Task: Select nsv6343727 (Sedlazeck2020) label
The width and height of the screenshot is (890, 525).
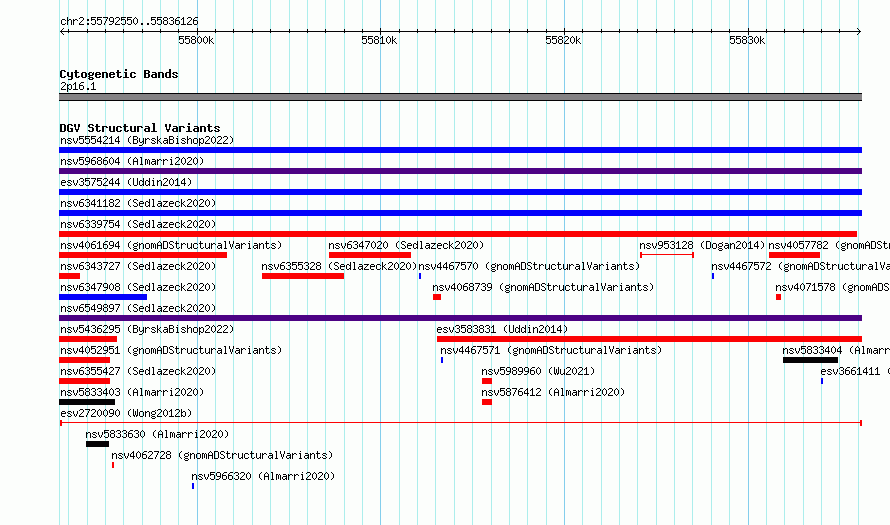Action: click(138, 266)
